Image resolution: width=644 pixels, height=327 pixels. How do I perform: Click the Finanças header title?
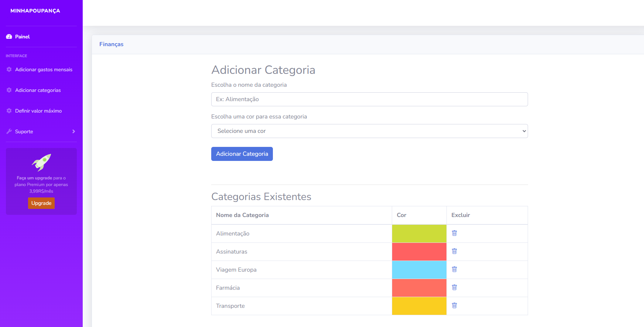pyautogui.click(x=111, y=44)
